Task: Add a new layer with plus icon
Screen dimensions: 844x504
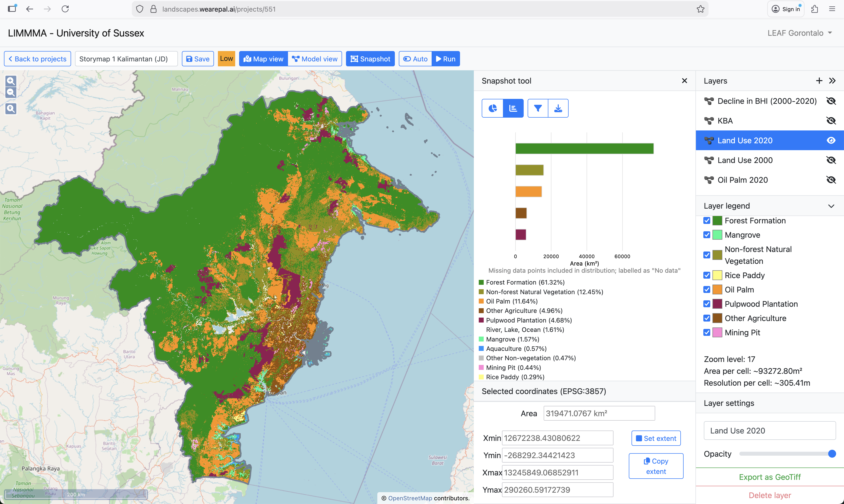Action: [x=819, y=81]
